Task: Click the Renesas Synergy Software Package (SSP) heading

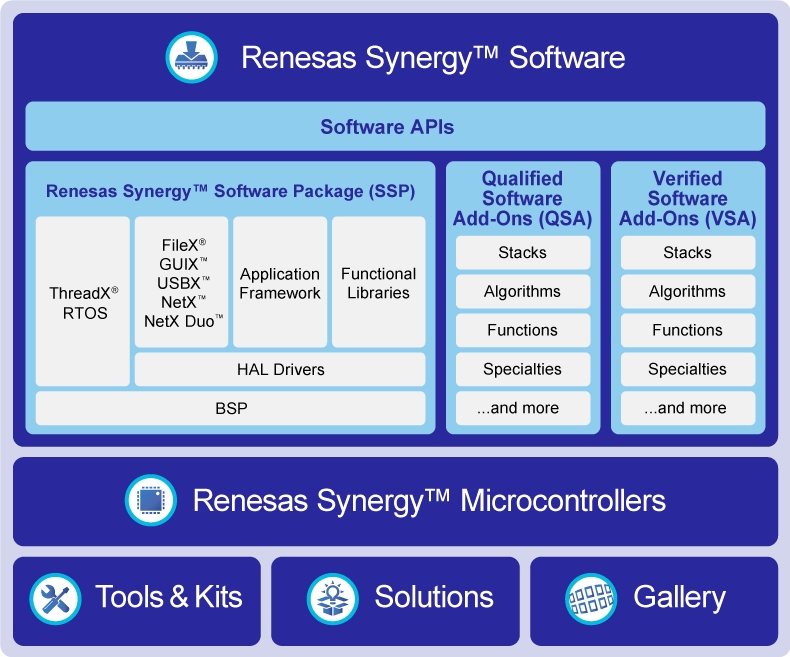Action: click(x=230, y=190)
